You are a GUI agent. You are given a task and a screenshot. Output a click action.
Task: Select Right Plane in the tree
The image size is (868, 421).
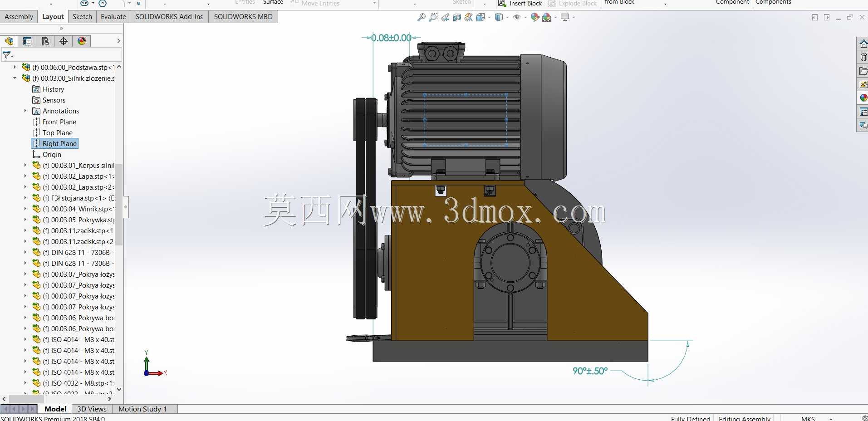point(55,144)
